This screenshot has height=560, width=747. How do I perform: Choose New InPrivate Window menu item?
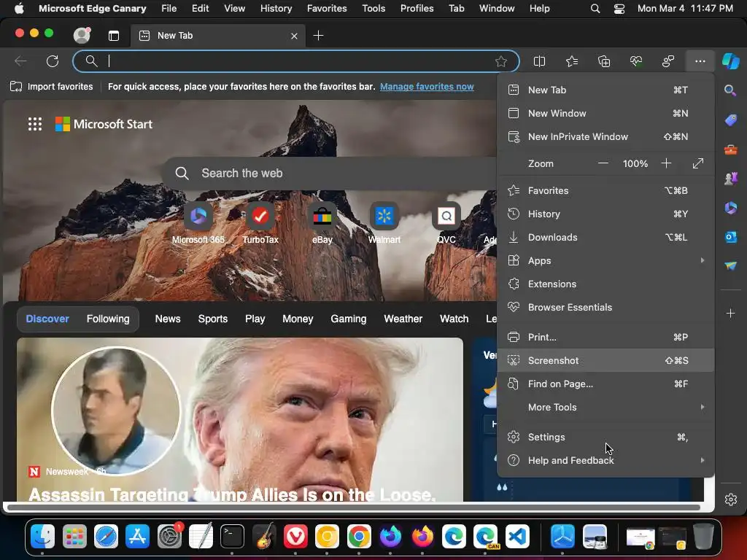(606, 136)
